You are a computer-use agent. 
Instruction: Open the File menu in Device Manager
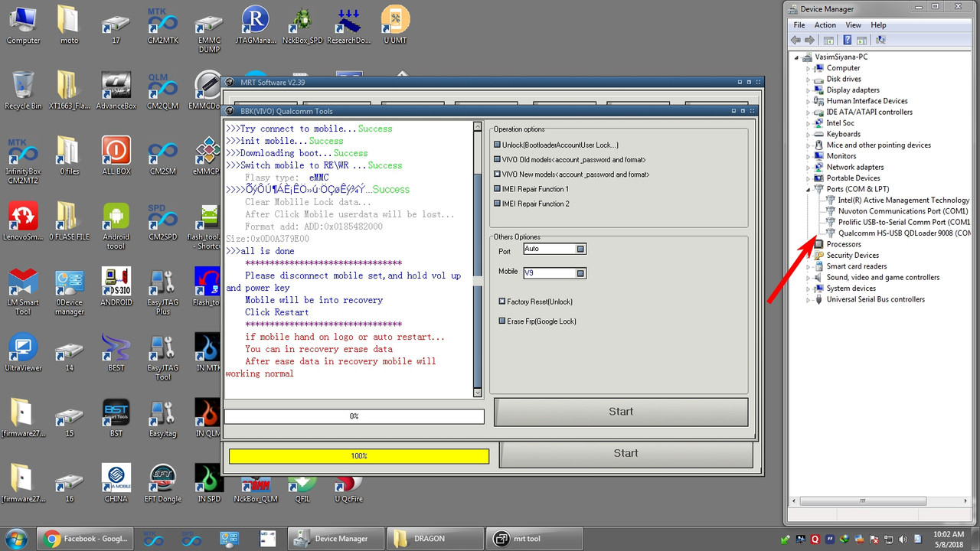pos(799,25)
